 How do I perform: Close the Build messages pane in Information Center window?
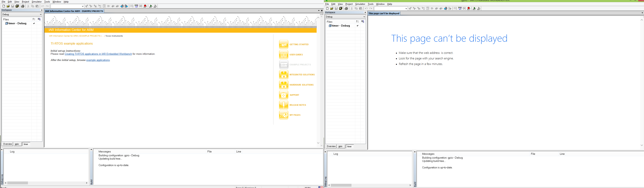point(91,150)
